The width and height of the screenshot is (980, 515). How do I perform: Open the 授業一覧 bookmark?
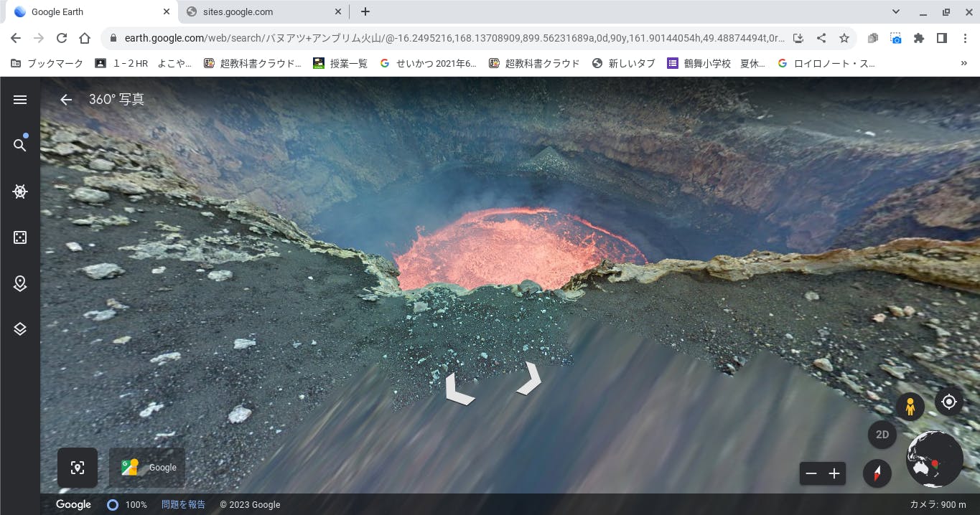(x=340, y=63)
